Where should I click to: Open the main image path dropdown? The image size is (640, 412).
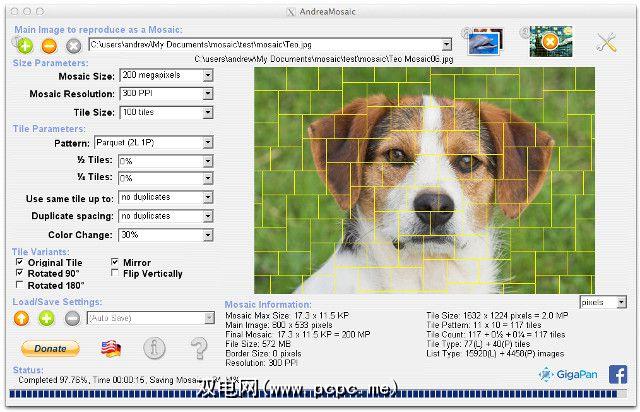[447, 44]
